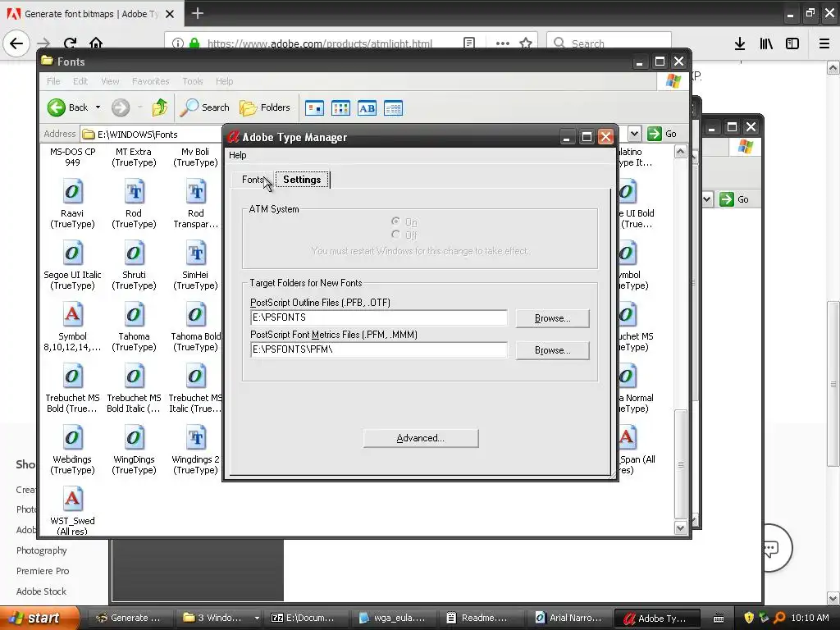The image size is (840, 630).
Task: Open a new Firefox tab
Action: coord(198,13)
